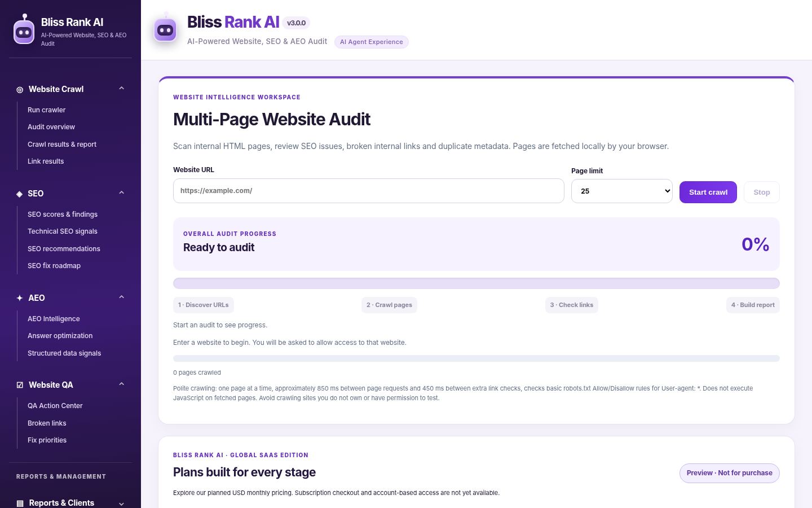Click the AI Agent Experience badge
The width and height of the screenshot is (812, 508).
click(372, 42)
